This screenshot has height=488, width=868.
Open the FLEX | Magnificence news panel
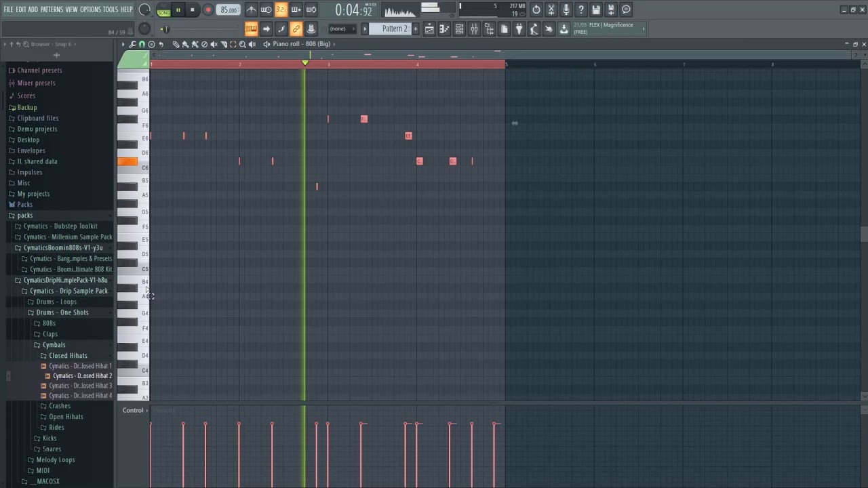coord(608,28)
